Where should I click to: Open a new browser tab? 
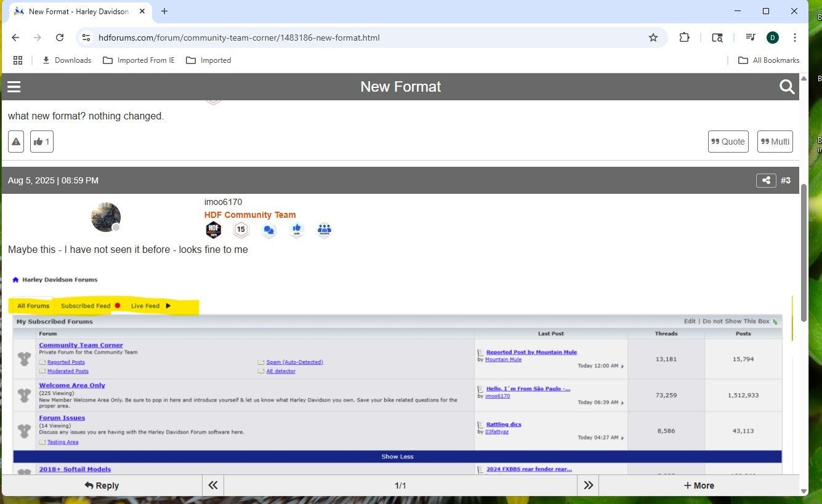click(x=164, y=12)
